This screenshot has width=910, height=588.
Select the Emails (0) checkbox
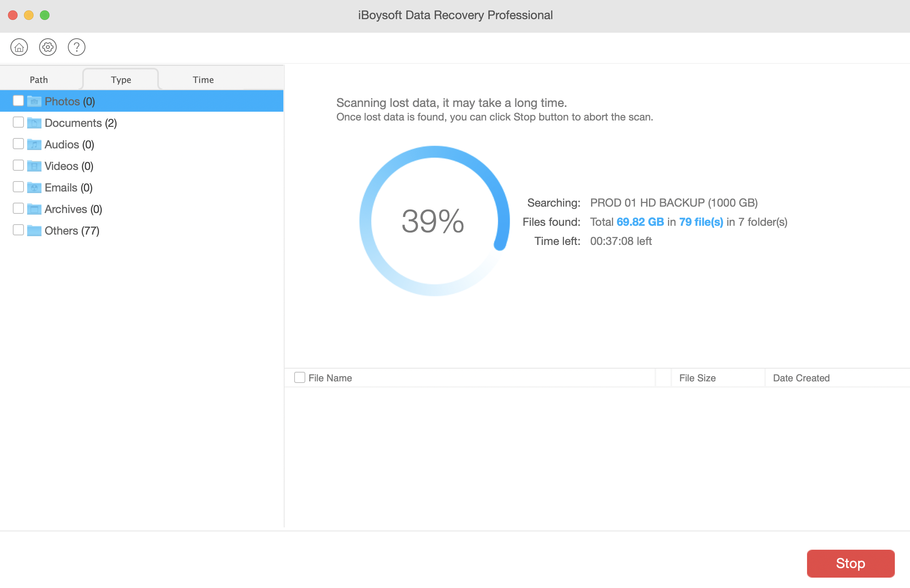point(18,187)
